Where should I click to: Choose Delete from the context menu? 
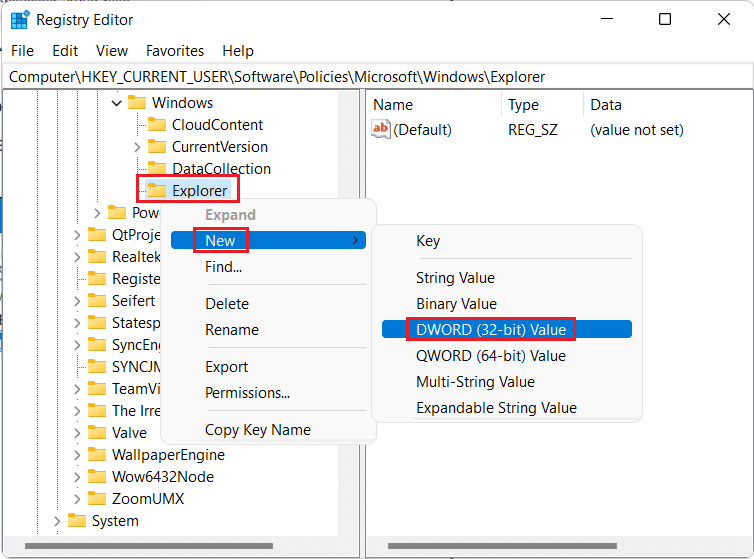pyautogui.click(x=268, y=303)
